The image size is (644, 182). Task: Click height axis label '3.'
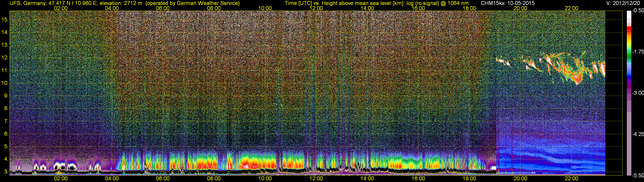[x=6, y=172]
